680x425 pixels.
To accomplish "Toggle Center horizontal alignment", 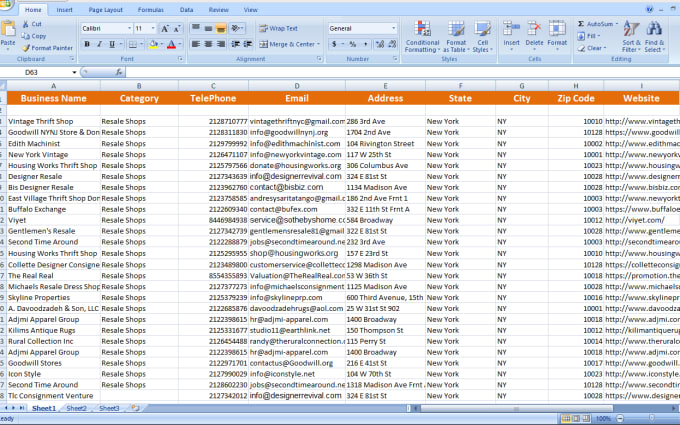I will pyautogui.click(x=209, y=44).
